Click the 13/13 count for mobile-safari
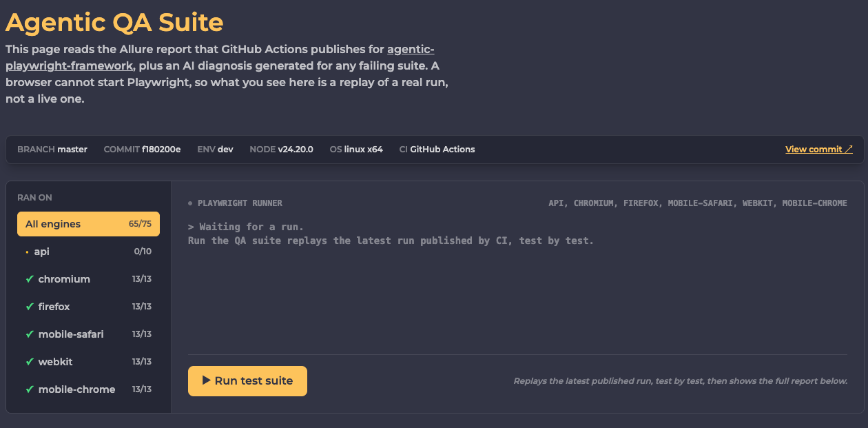 click(x=142, y=334)
